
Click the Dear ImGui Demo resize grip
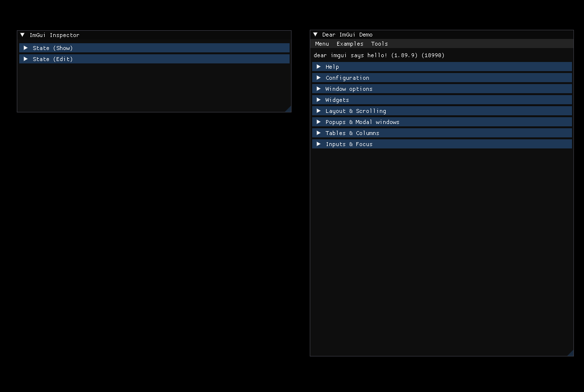tap(571, 354)
